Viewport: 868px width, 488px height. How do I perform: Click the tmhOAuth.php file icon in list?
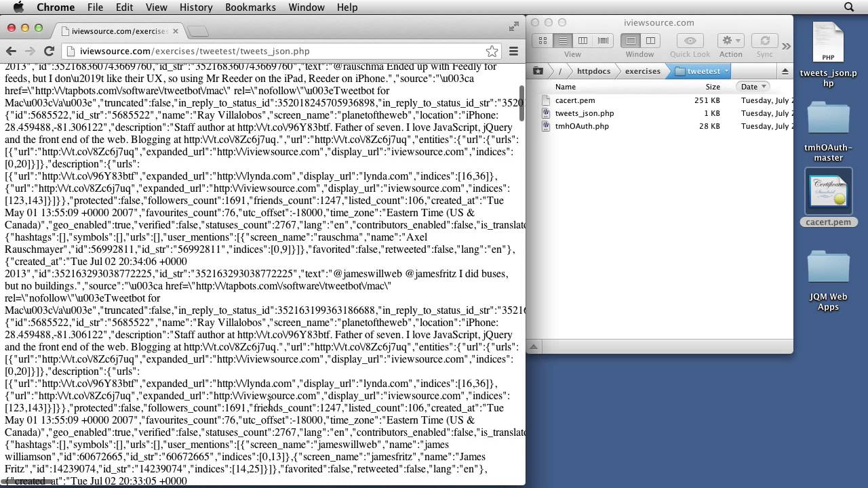(546, 126)
